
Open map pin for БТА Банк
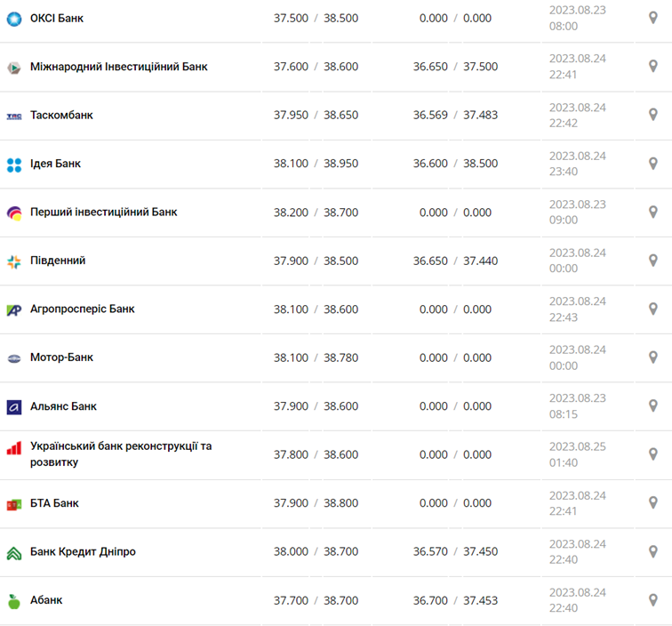652,503
